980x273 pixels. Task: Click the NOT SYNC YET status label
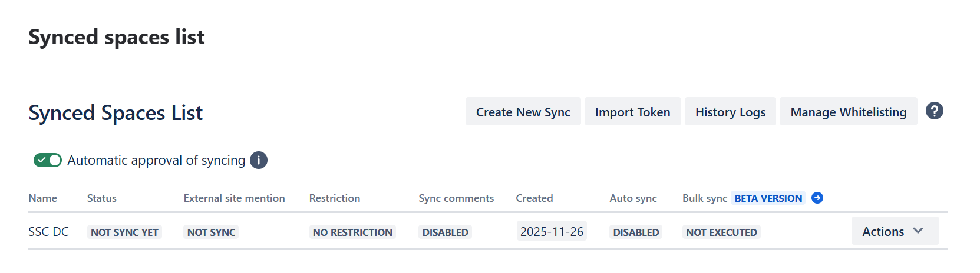coord(124,232)
